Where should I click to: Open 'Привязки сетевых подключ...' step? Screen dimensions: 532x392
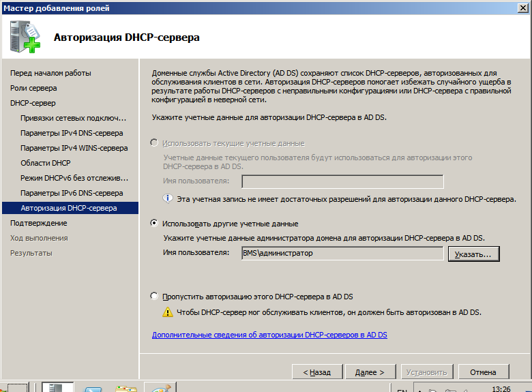73,118
